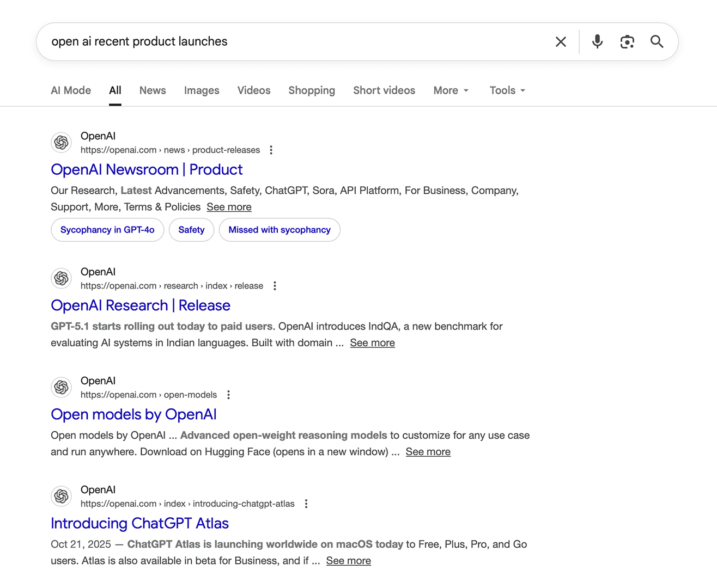Clear the search query with the X icon
The width and height of the screenshot is (717, 588).
point(561,42)
